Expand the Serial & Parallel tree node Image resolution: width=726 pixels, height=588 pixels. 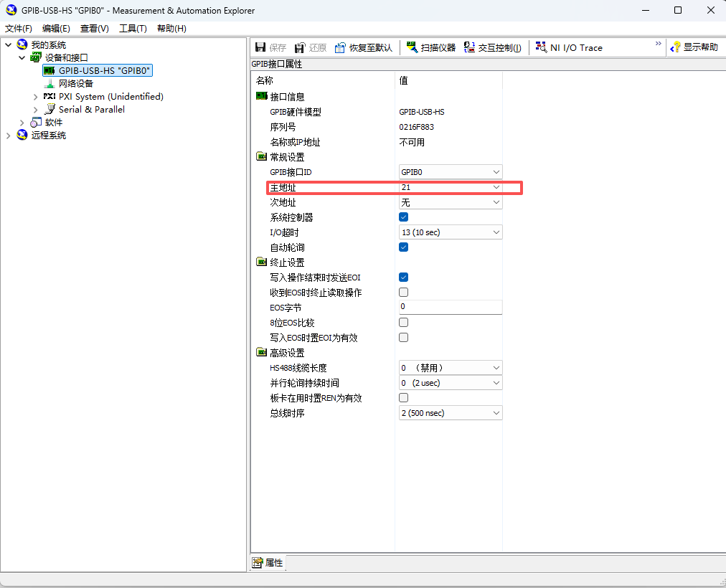click(x=36, y=110)
